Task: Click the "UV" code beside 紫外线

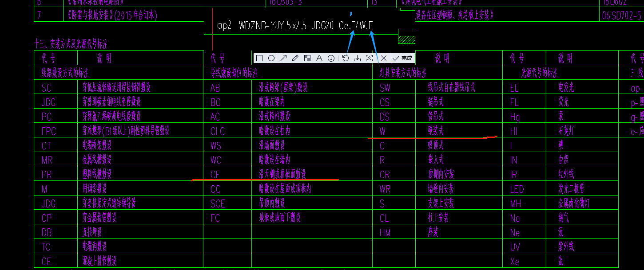Action: (x=515, y=247)
